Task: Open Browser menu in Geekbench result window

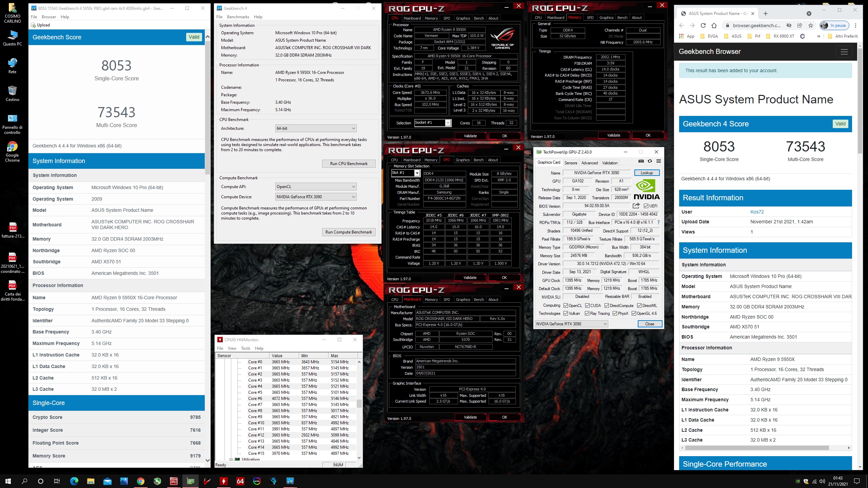Action: (x=49, y=17)
